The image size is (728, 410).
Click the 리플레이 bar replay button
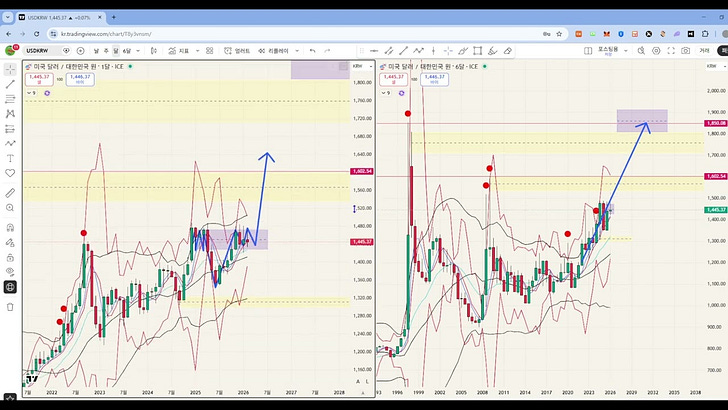click(x=273, y=51)
